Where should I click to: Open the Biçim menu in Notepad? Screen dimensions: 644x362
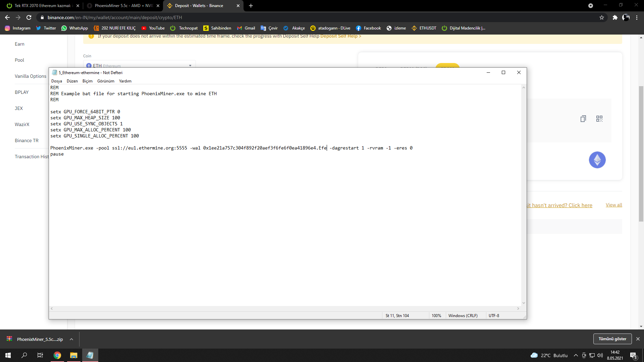[x=87, y=81]
